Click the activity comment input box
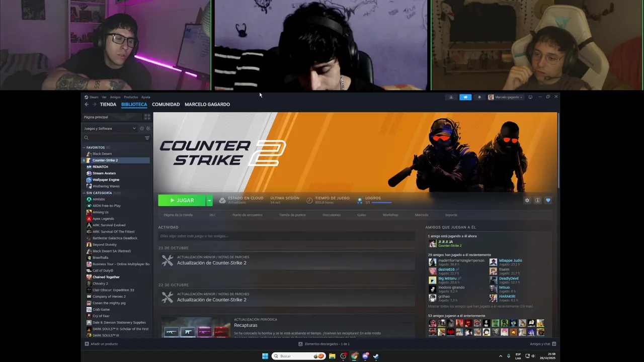The image size is (644, 362). coord(286,236)
